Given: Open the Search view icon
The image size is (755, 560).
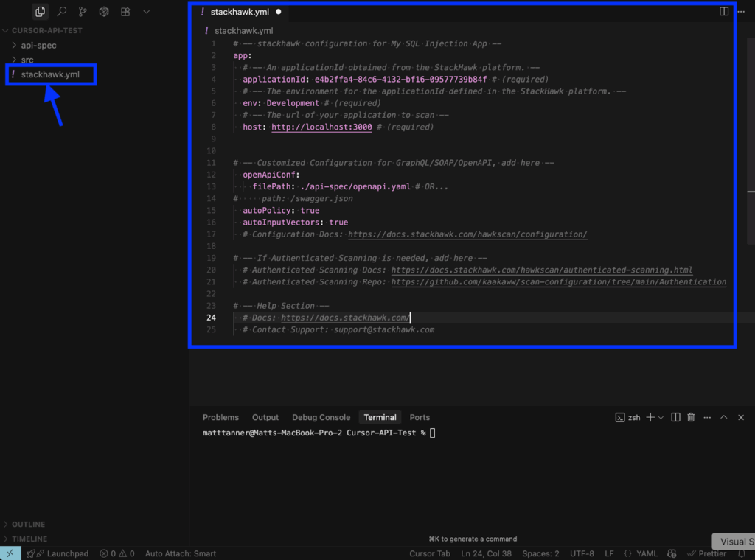Looking at the screenshot, I should pos(62,12).
